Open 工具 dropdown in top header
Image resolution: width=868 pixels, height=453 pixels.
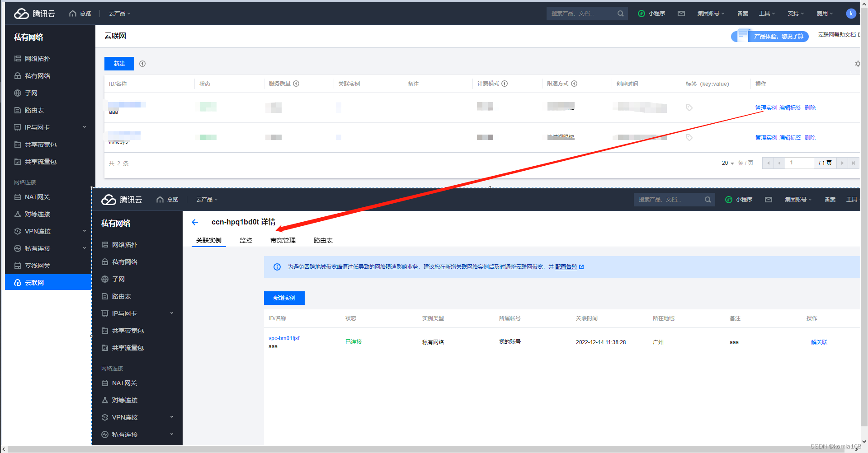767,14
